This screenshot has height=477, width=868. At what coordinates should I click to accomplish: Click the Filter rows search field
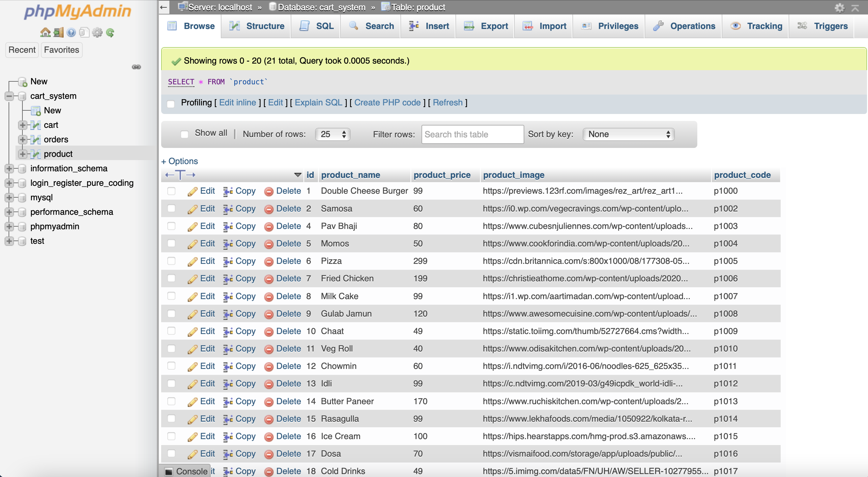tap(473, 134)
